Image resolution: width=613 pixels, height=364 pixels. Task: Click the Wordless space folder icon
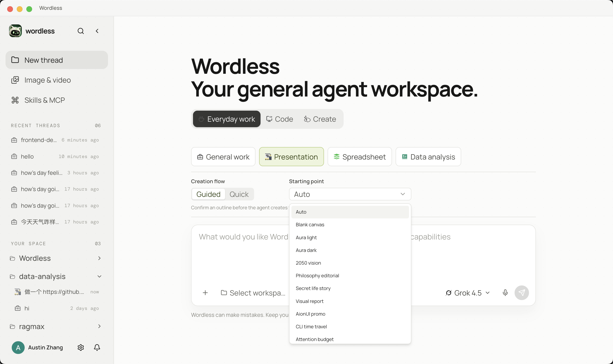coord(12,258)
